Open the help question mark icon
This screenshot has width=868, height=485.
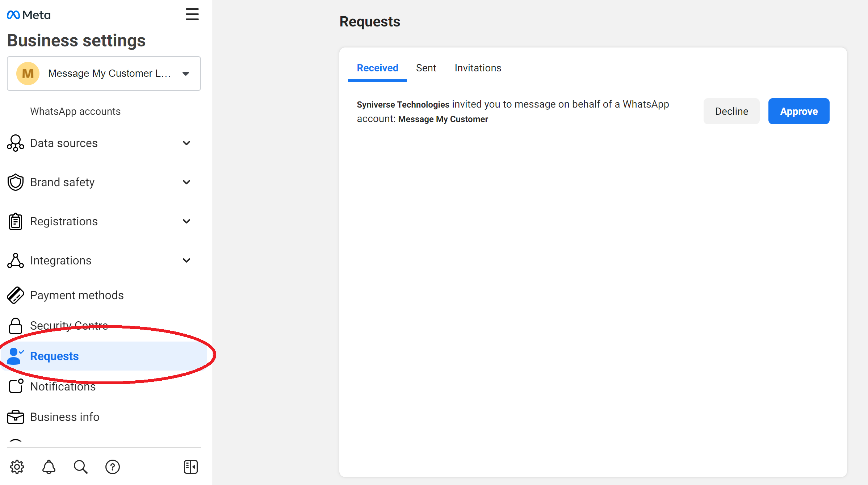113,467
